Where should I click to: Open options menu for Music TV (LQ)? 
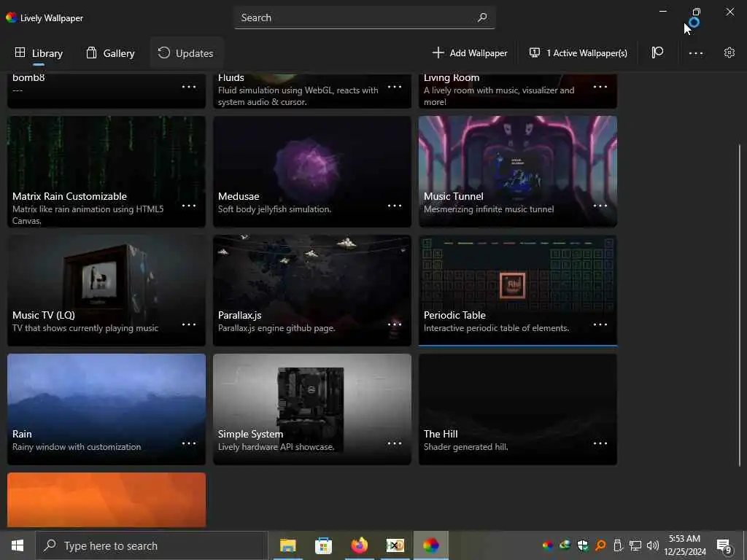(x=189, y=324)
